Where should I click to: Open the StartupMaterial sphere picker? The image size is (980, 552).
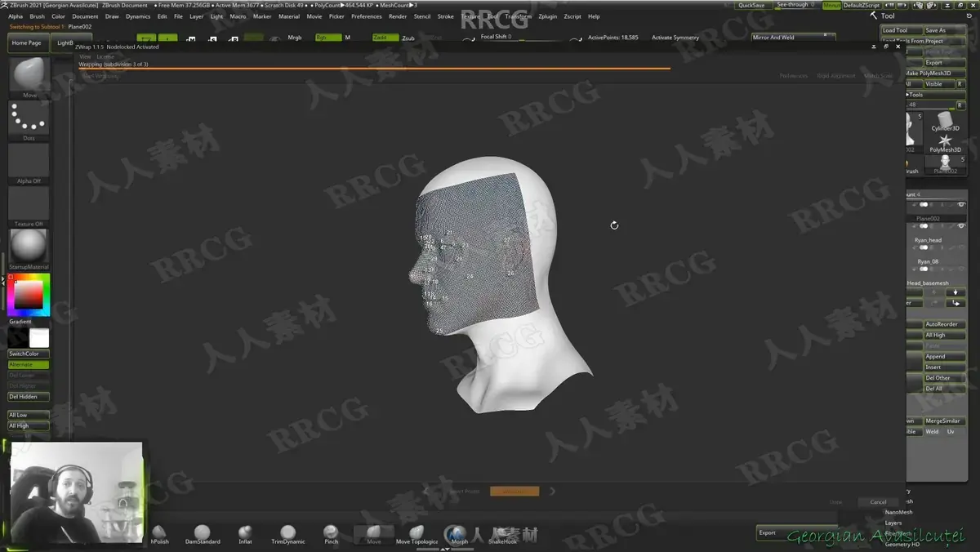[29, 247]
